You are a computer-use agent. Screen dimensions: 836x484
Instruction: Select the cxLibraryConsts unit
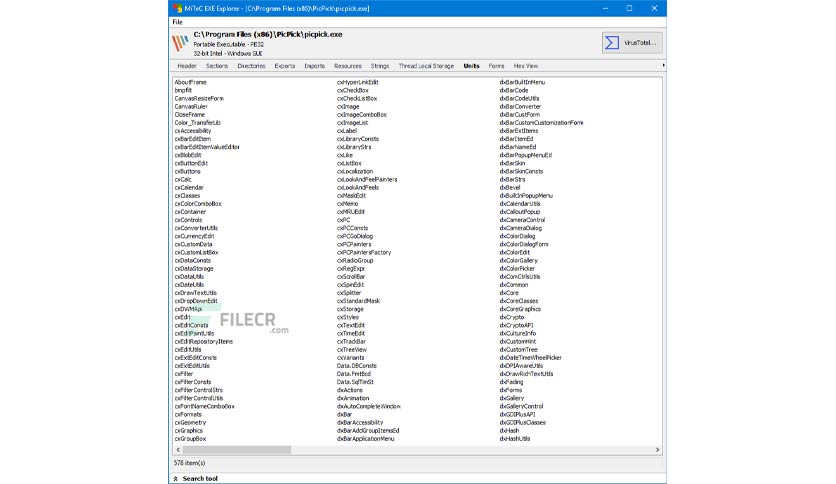pyautogui.click(x=358, y=139)
